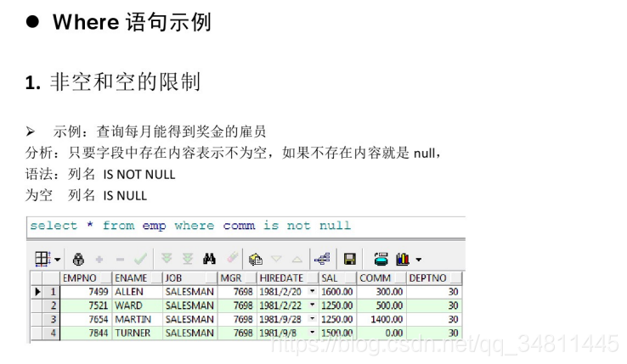Sort by the HIREDATE column header
The height and width of the screenshot is (364, 627).
click(x=287, y=278)
